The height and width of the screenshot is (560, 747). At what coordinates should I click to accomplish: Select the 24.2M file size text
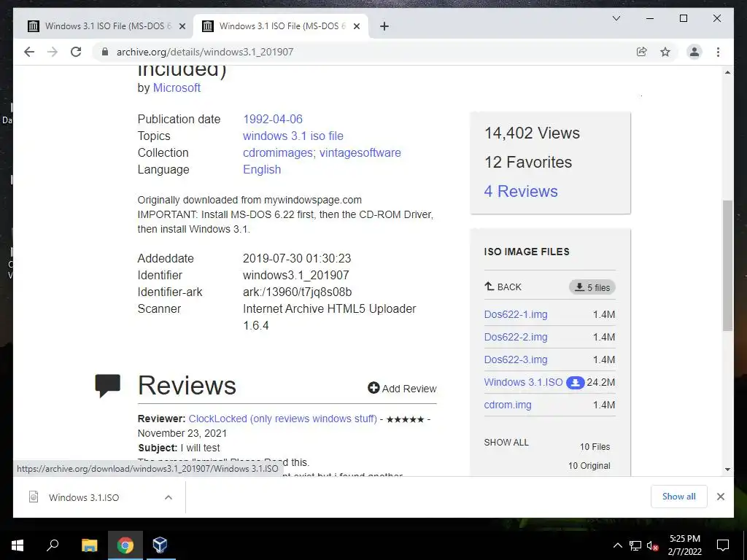[601, 382]
